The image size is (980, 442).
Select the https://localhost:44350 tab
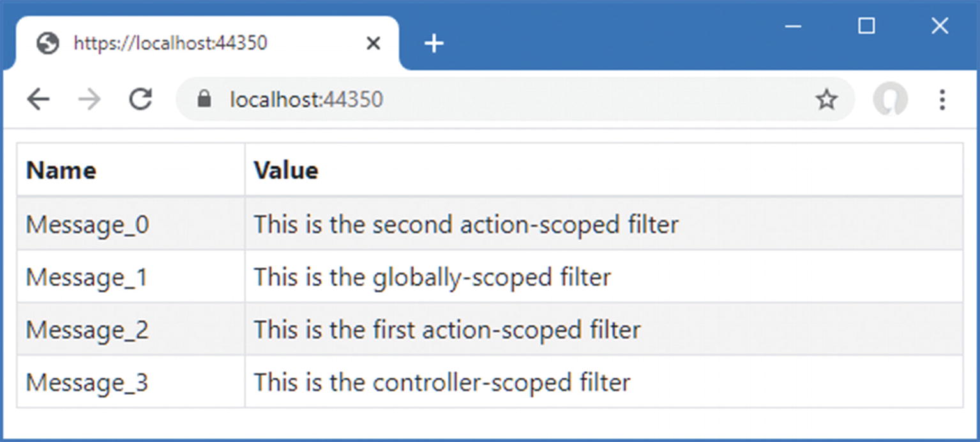pyautogui.click(x=192, y=43)
